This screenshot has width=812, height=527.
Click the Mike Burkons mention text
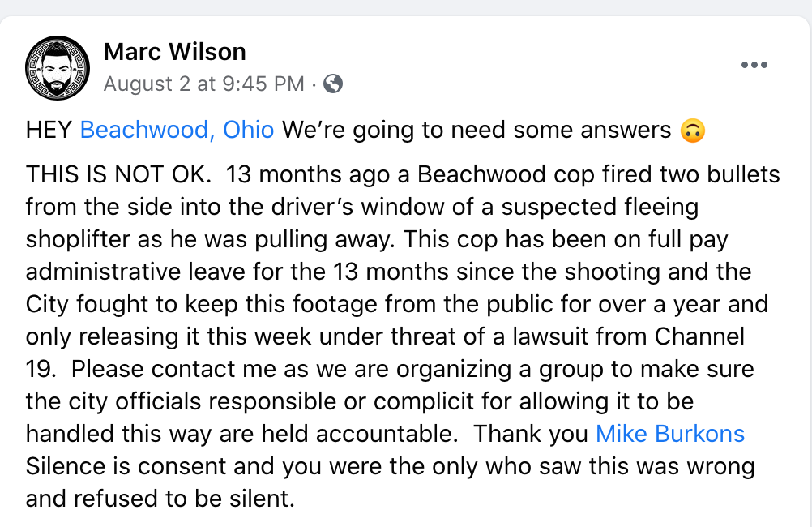[x=669, y=434]
